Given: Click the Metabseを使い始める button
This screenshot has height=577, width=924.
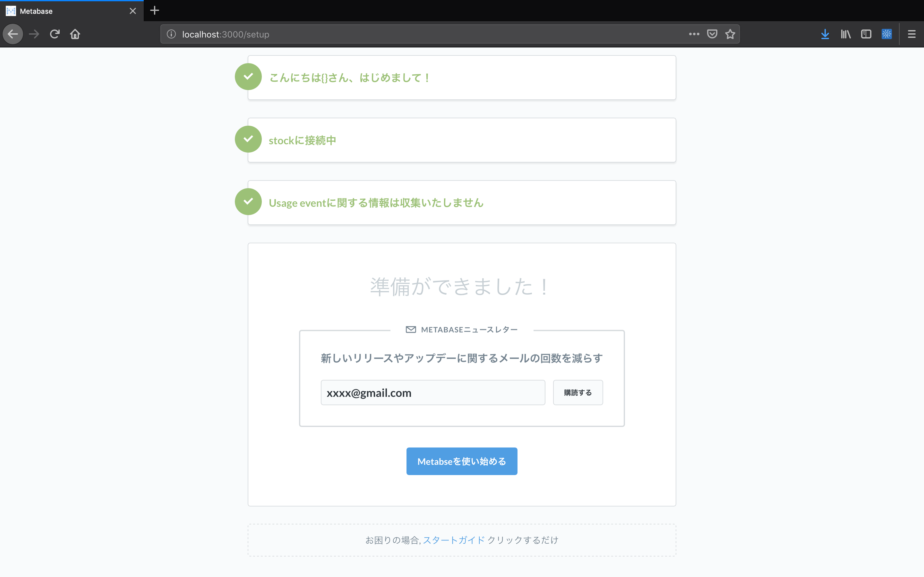Looking at the screenshot, I should [x=462, y=461].
